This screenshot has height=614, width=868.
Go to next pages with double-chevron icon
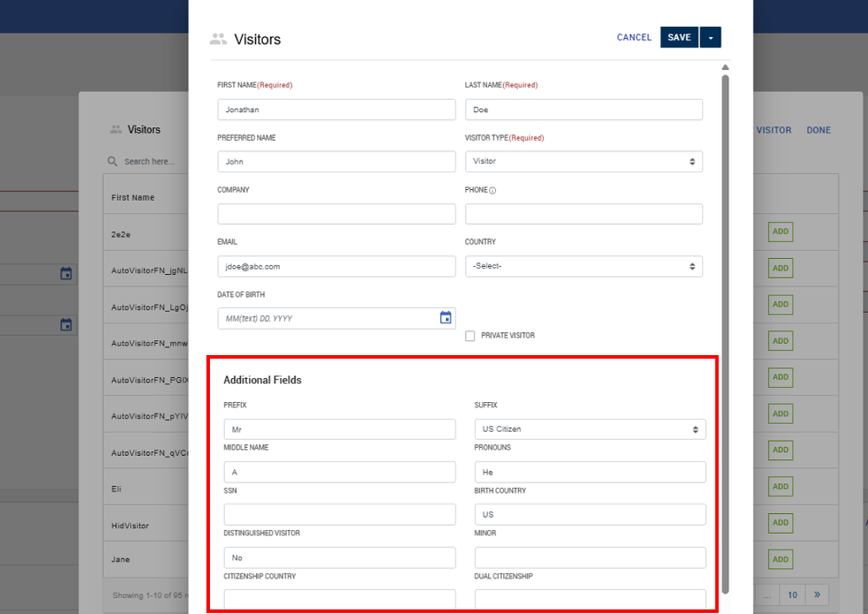coord(817,595)
